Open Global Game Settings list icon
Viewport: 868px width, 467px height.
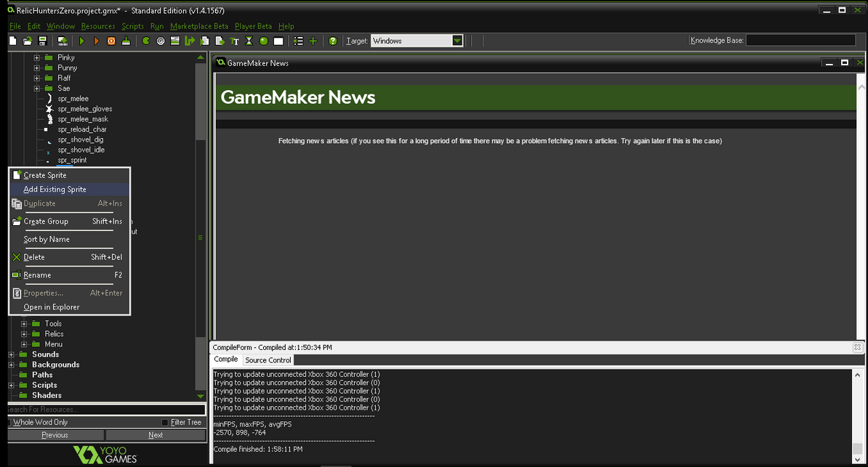pos(298,41)
